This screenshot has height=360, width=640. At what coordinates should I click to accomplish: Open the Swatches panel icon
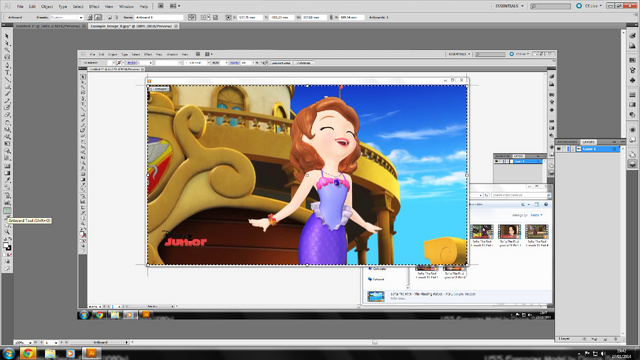(632, 60)
